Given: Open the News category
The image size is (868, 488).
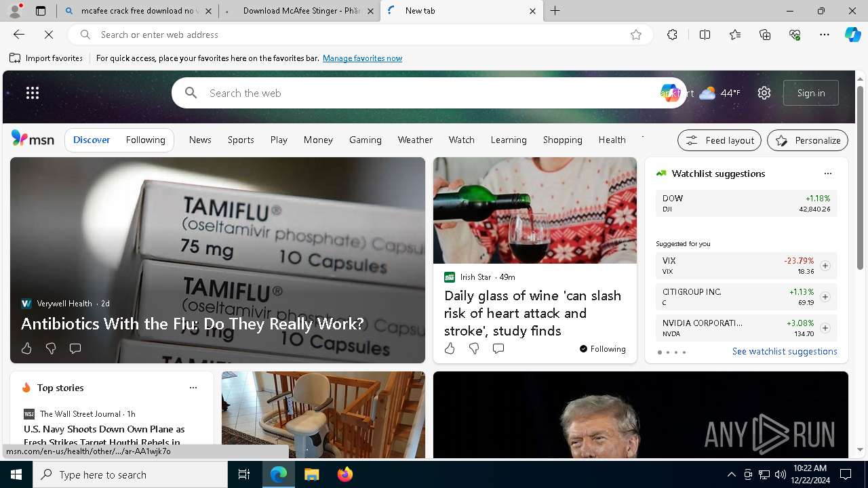Looking at the screenshot, I should click(200, 140).
